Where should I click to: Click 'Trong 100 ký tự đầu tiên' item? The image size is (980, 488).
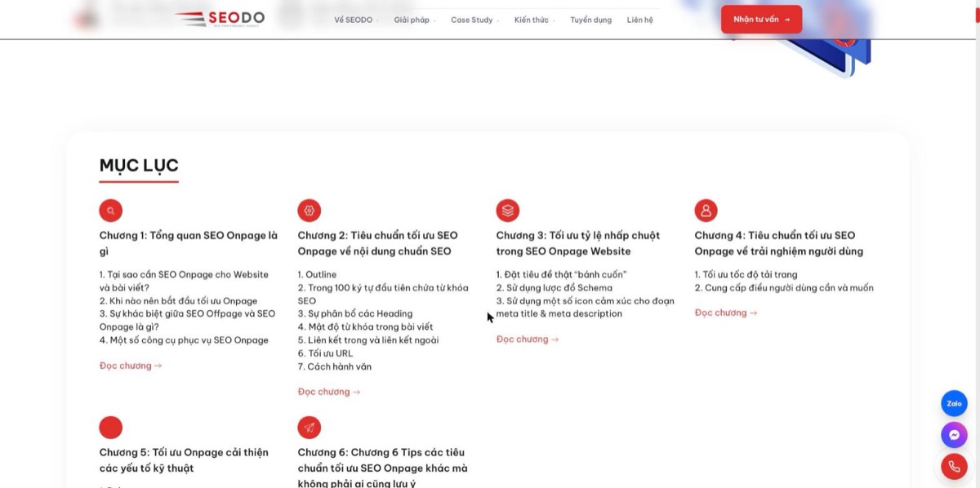click(383, 294)
